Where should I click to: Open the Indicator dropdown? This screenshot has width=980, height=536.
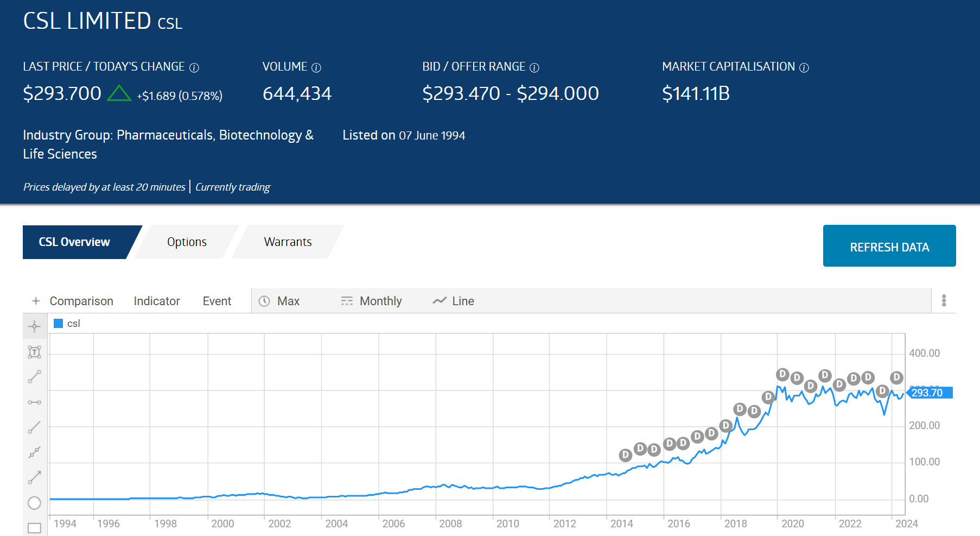(157, 301)
